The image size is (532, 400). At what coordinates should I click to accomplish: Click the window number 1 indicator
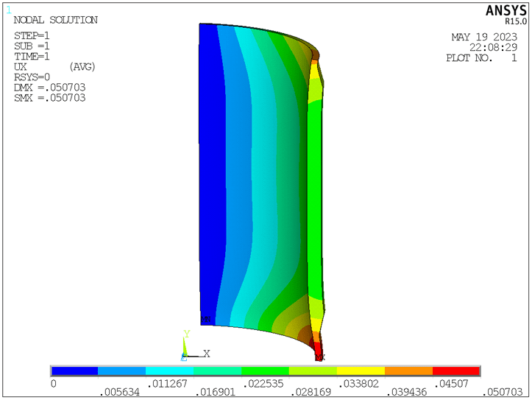9,10
